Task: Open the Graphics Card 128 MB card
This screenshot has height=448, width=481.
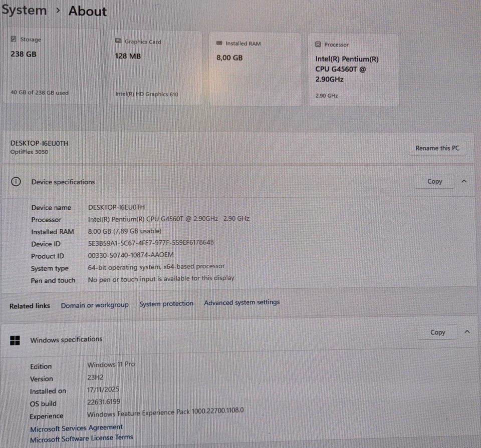Action: pyautogui.click(x=155, y=68)
